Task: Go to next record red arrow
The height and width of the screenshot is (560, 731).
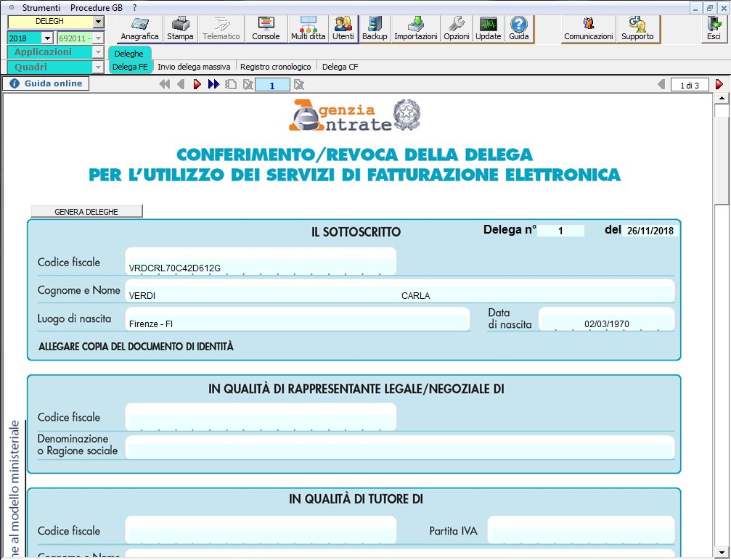Action: (197, 84)
